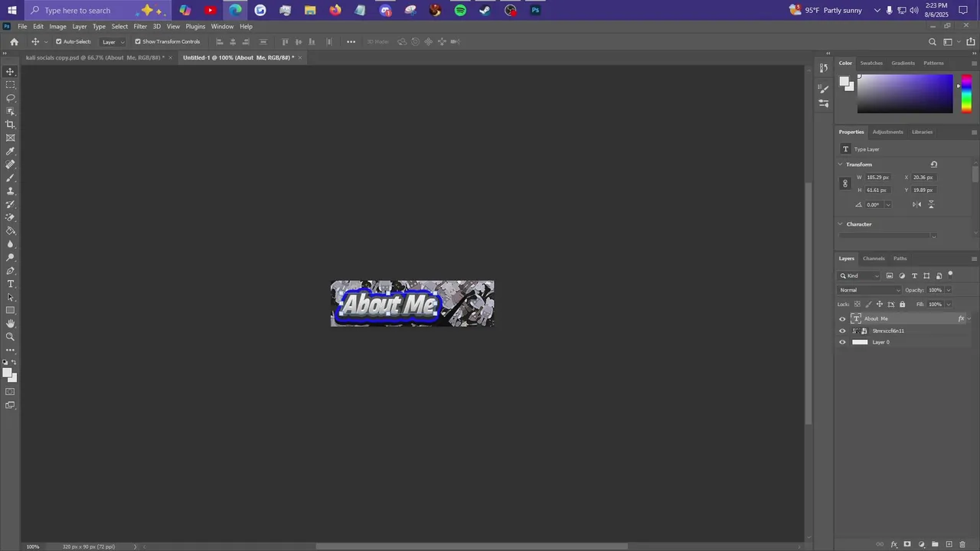Open the History panel icon

824,68
